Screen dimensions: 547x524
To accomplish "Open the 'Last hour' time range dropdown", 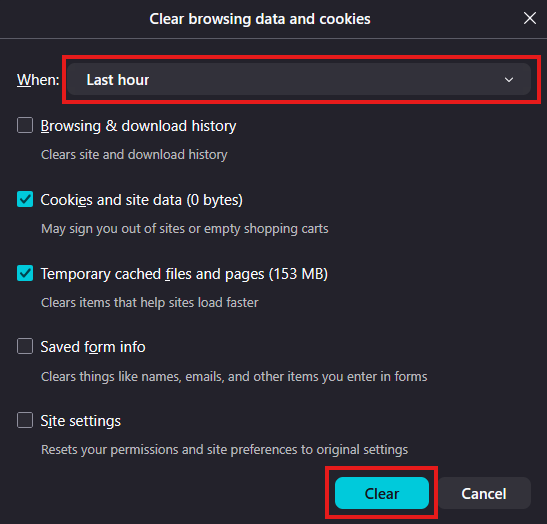I will pos(299,80).
